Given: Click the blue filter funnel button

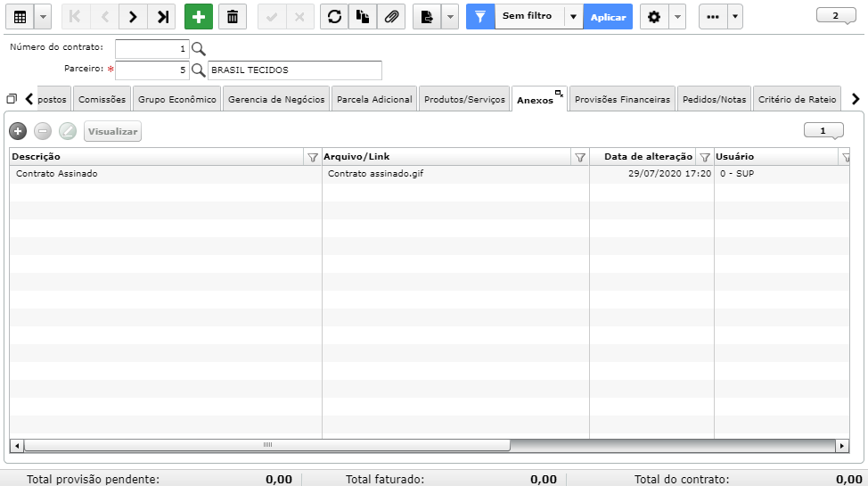Looking at the screenshot, I should pyautogui.click(x=480, y=17).
